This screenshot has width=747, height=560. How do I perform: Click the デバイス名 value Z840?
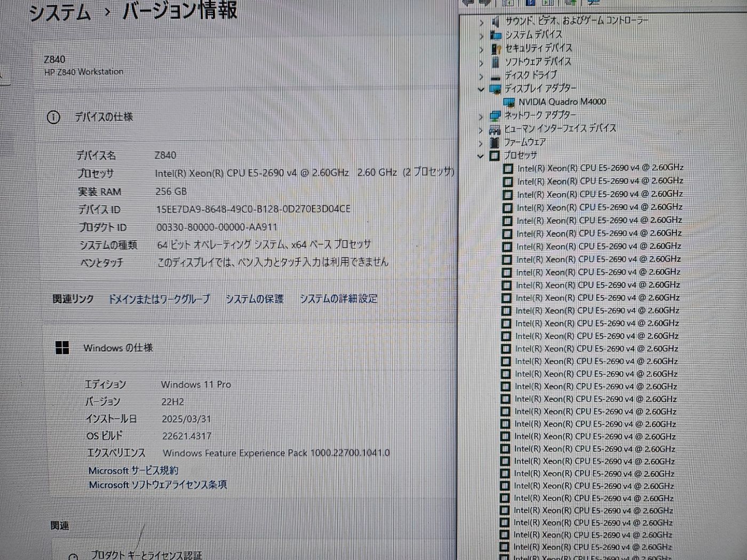click(165, 155)
